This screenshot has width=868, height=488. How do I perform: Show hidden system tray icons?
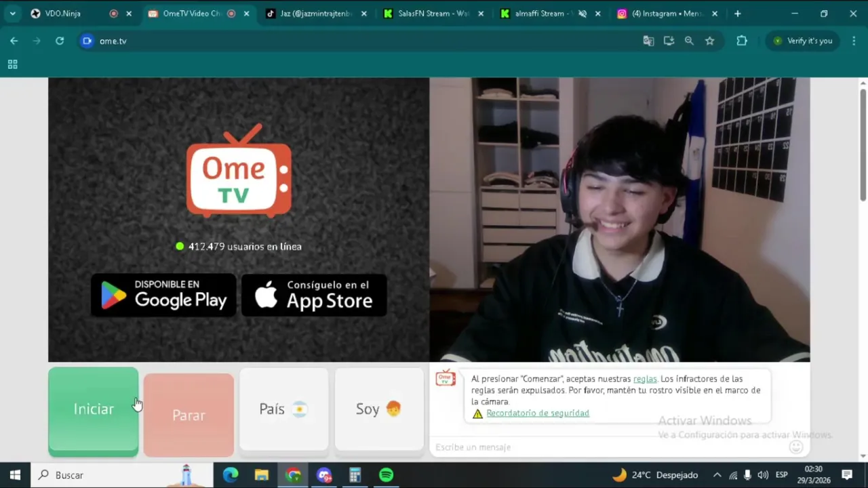pos(717,475)
